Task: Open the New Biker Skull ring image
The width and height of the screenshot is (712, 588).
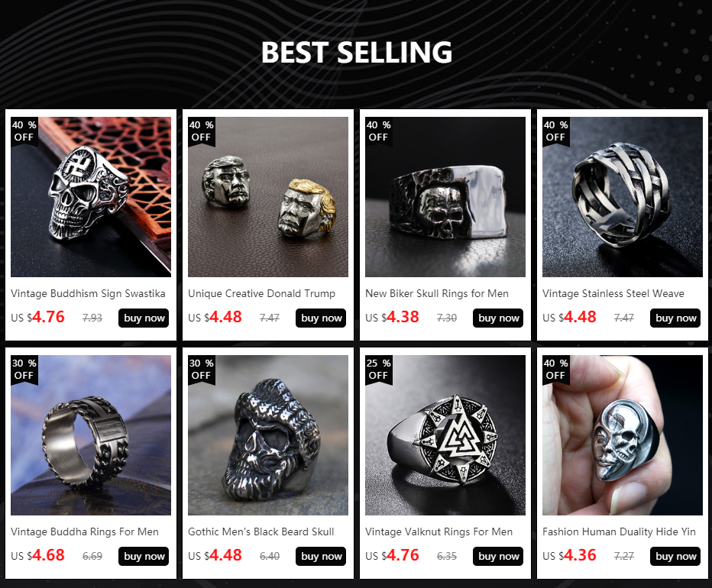Action: click(445, 197)
